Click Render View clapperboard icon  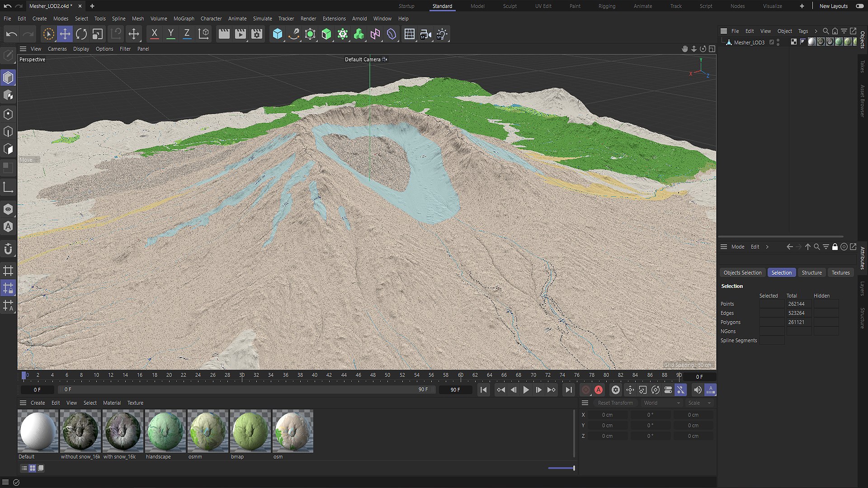(224, 34)
